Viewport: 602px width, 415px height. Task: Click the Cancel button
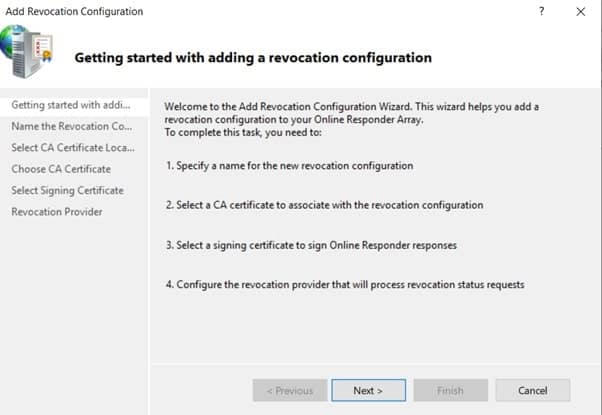click(x=533, y=390)
